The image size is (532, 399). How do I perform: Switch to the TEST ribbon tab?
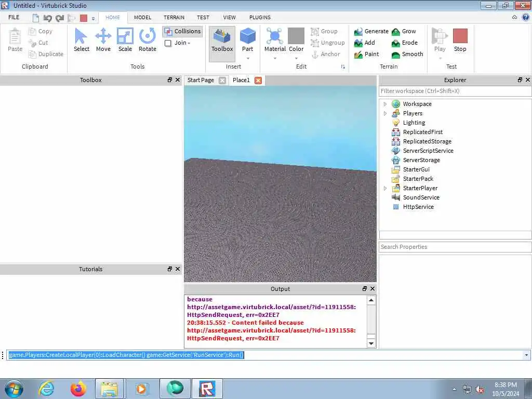[x=203, y=17]
